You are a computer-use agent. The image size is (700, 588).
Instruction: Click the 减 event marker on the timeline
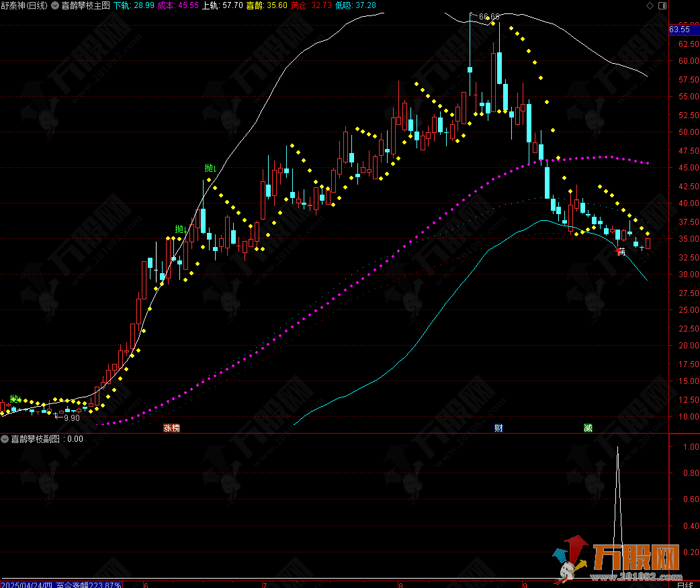pyautogui.click(x=588, y=428)
